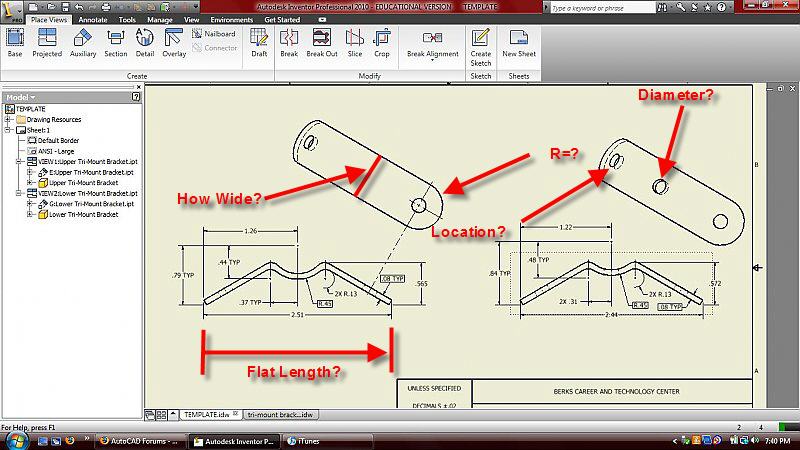Open the Annotate ribbon tab
The width and height of the screenshot is (800, 450).
pyautogui.click(x=93, y=20)
